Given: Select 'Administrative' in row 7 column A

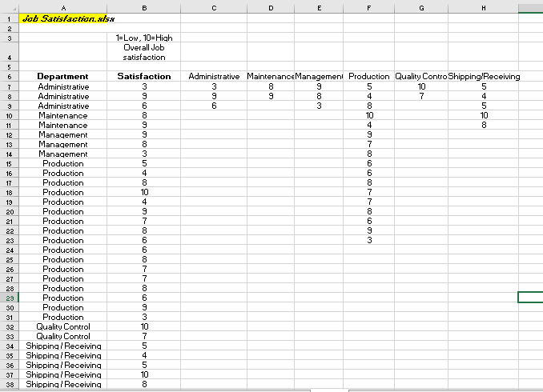Looking at the screenshot, I should click(63, 86).
